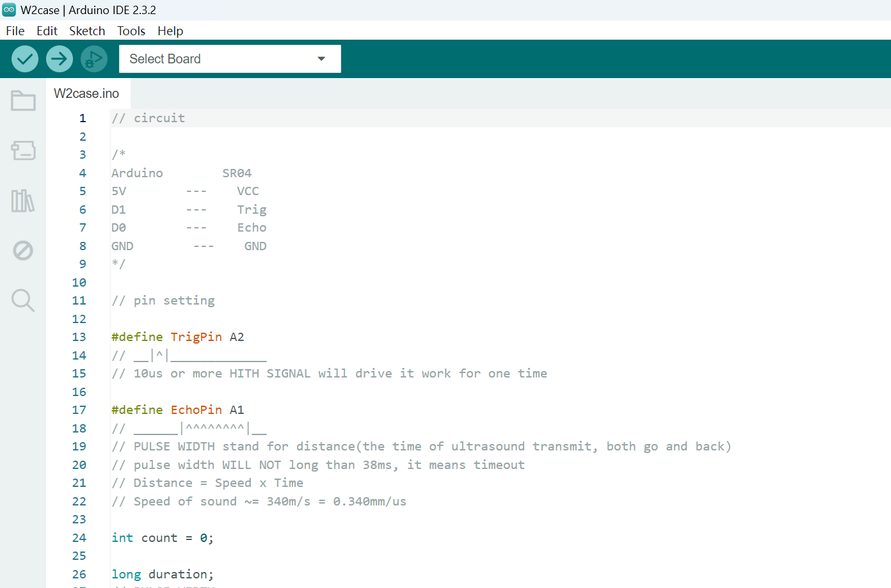Click the 'VCC' label on line 5
The image size is (891, 588).
pyautogui.click(x=248, y=191)
